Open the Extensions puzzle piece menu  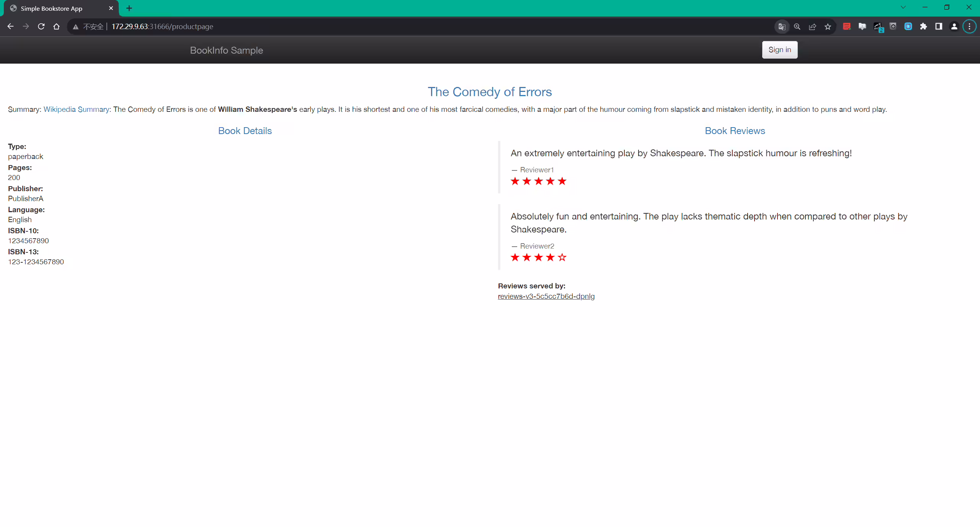pos(923,26)
